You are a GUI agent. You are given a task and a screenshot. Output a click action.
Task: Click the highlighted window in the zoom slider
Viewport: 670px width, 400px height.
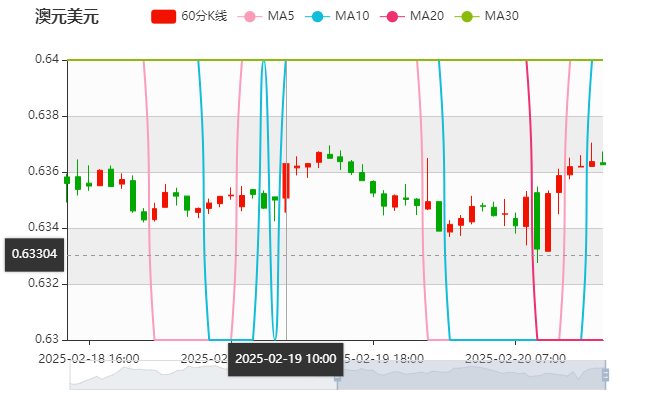470,375
